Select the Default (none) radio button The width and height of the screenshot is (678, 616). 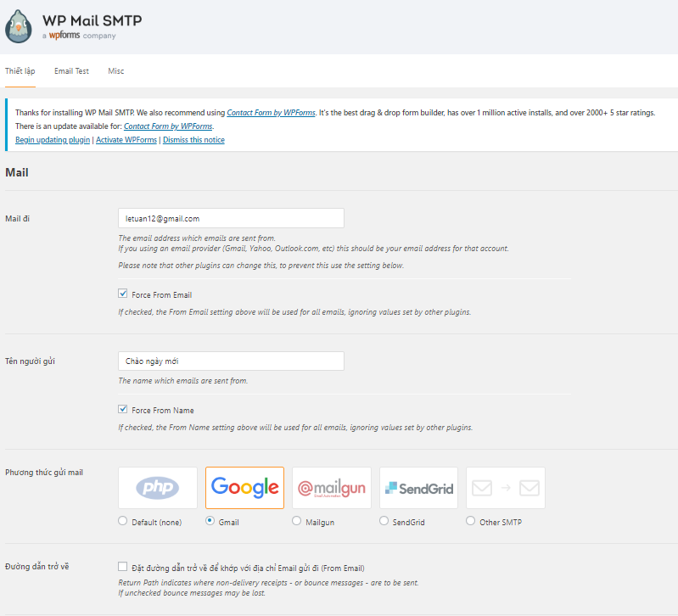coord(123,520)
